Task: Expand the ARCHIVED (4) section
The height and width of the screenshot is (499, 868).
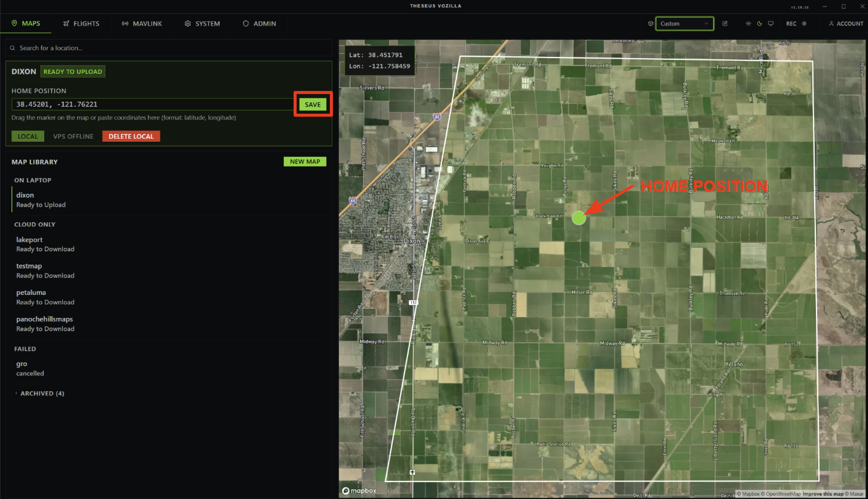Action: [x=40, y=394]
